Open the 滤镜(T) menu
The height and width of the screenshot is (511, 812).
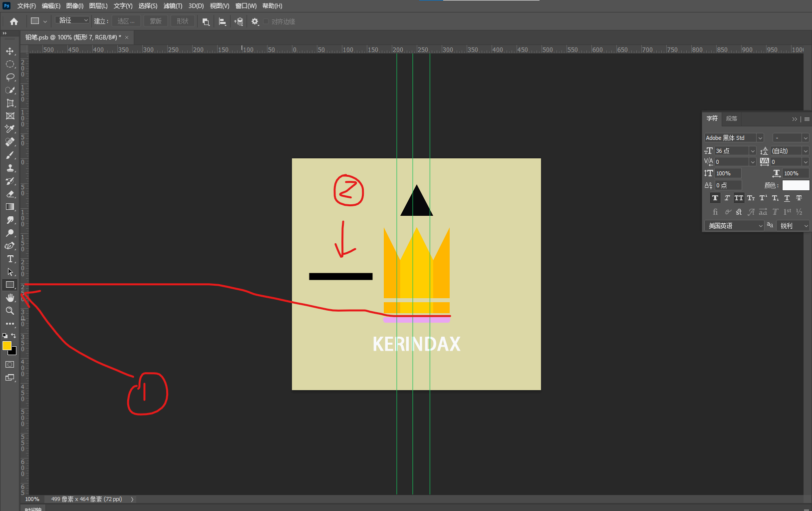click(173, 6)
